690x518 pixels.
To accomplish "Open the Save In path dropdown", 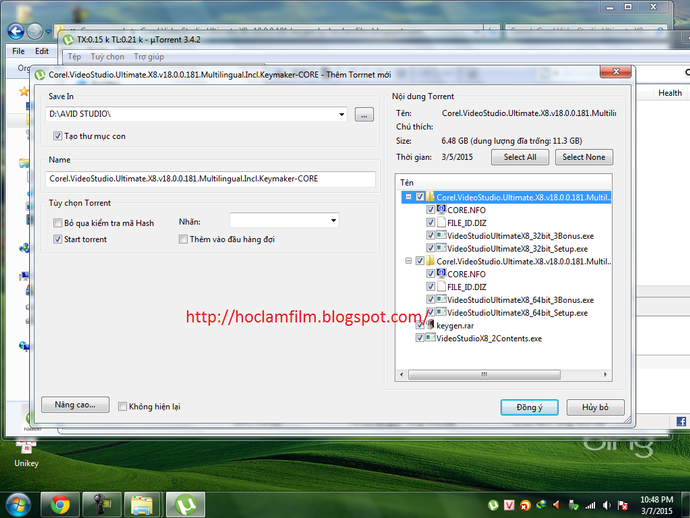I will [341, 114].
